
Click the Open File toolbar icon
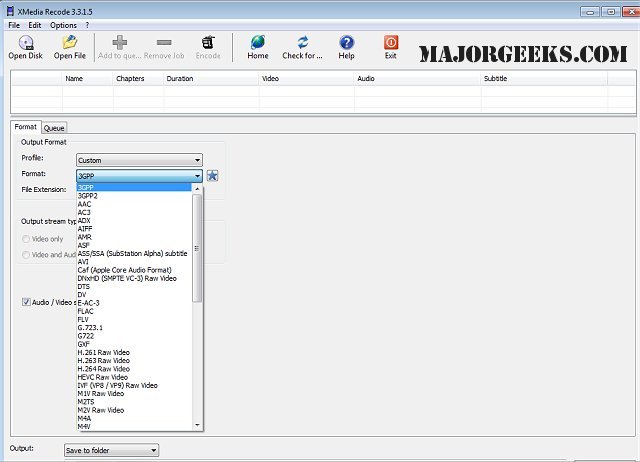click(70, 42)
